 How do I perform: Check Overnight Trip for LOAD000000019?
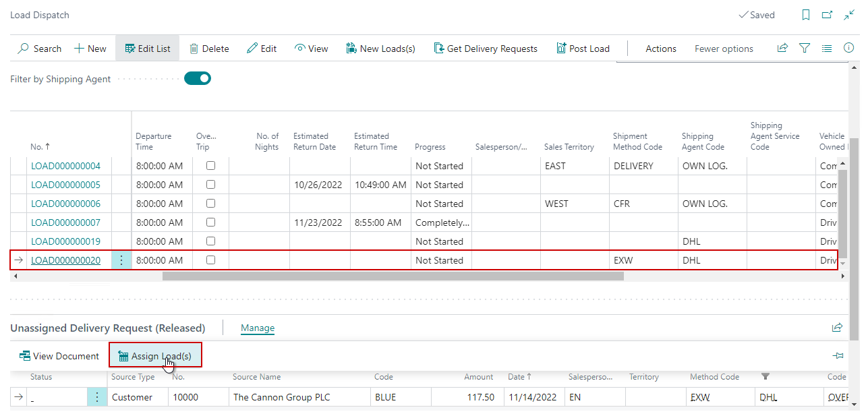click(x=210, y=241)
